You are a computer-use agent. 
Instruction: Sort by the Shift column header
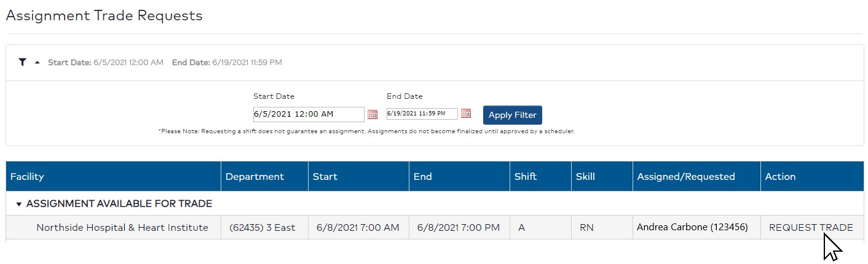pos(526,176)
